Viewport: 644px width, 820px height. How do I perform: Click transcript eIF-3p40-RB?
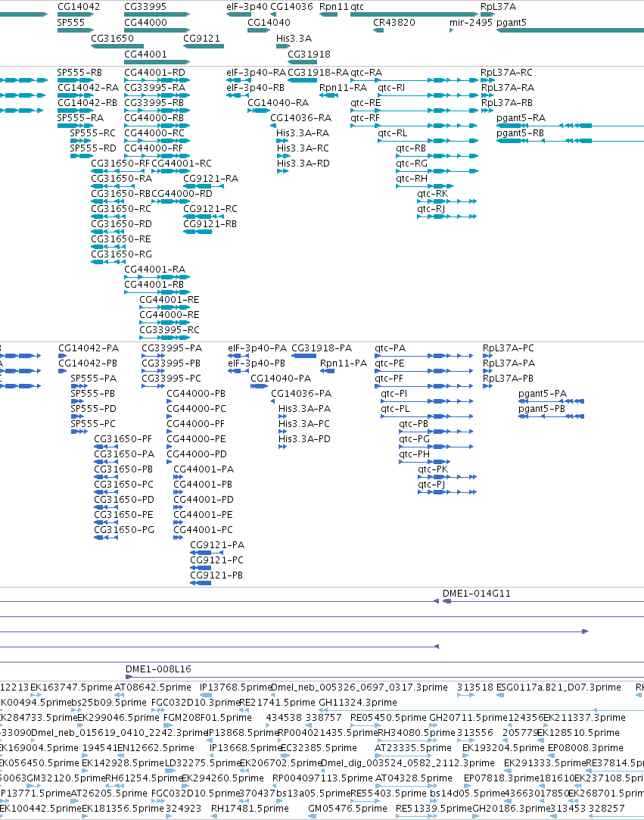[238, 95]
